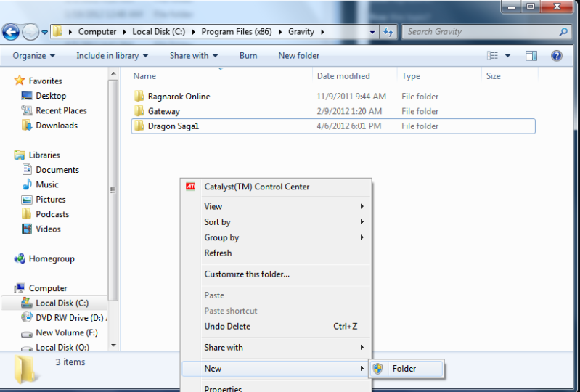This screenshot has width=580, height=392.
Task: Select the Dragon Saga1 folder icon
Action: (139, 126)
